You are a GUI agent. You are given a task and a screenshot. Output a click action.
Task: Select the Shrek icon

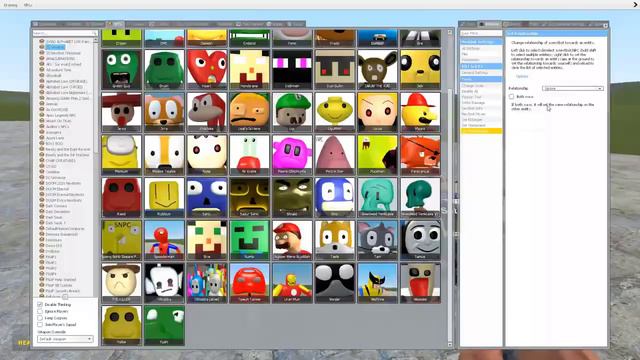(x=292, y=197)
